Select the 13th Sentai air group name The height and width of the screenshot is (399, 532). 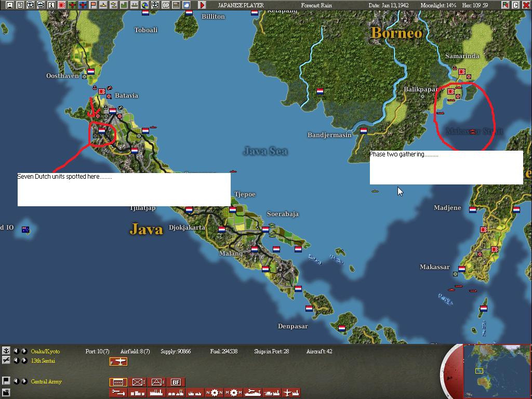click(43, 361)
